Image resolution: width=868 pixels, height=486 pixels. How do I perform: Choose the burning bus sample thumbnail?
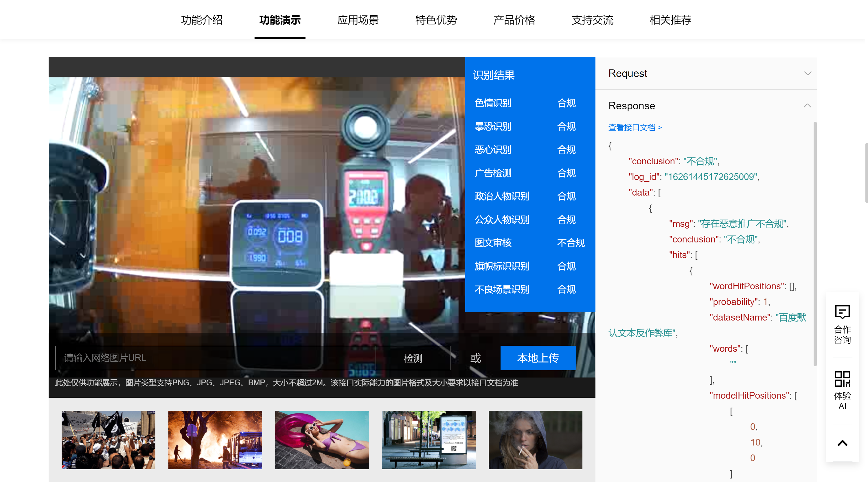[215, 439]
